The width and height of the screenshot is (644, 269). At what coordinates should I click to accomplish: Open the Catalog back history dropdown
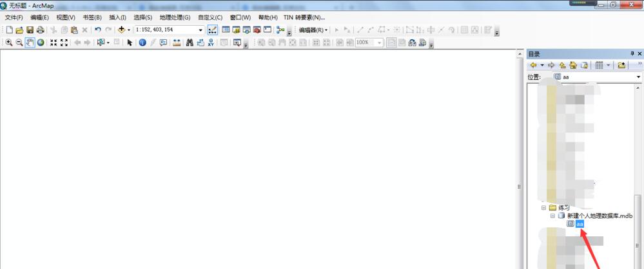click(x=542, y=65)
